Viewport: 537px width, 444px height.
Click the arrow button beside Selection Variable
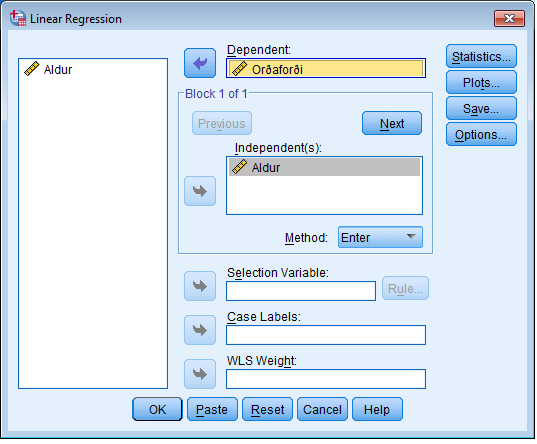200,286
